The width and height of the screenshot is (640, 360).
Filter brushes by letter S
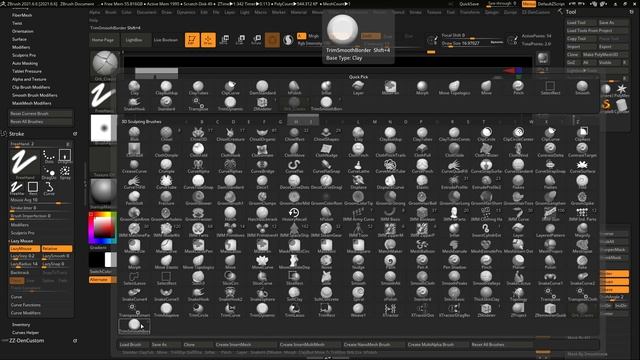[x=468, y=122]
